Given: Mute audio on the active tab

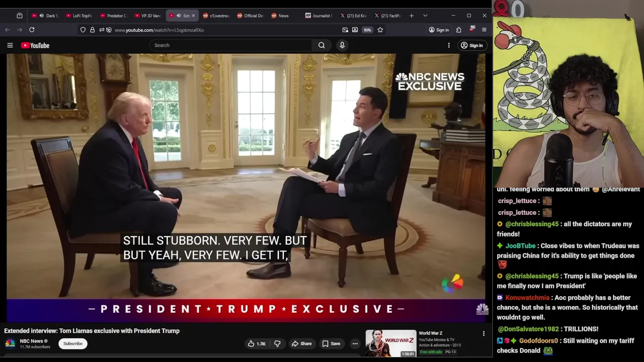Looking at the screenshot, I should pyautogui.click(x=179, y=16).
